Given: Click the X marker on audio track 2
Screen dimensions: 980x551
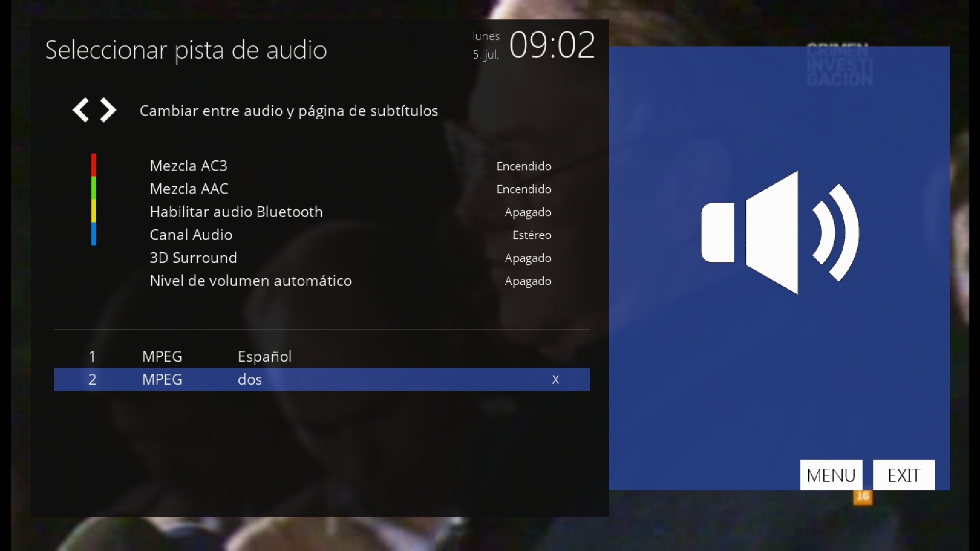Looking at the screenshot, I should point(555,380).
